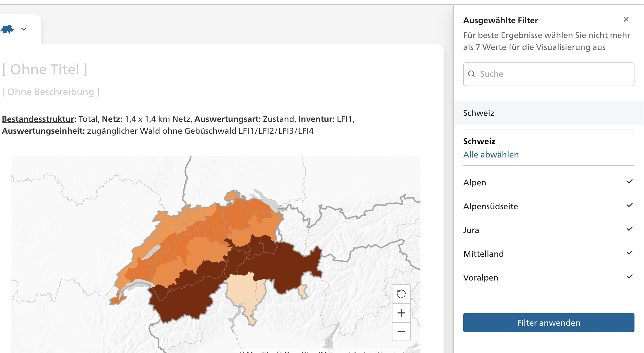Close the Ausgewählte Filter panel
The height and width of the screenshot is (353, 644).
[626, 19]
